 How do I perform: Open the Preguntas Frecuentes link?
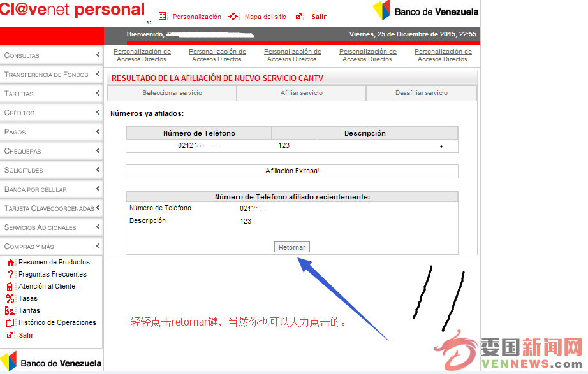pos(52,274)
